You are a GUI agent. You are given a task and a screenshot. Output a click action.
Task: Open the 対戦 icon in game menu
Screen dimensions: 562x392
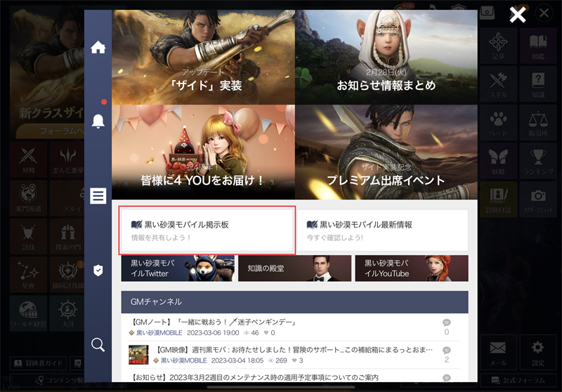[x=28, y=159]
